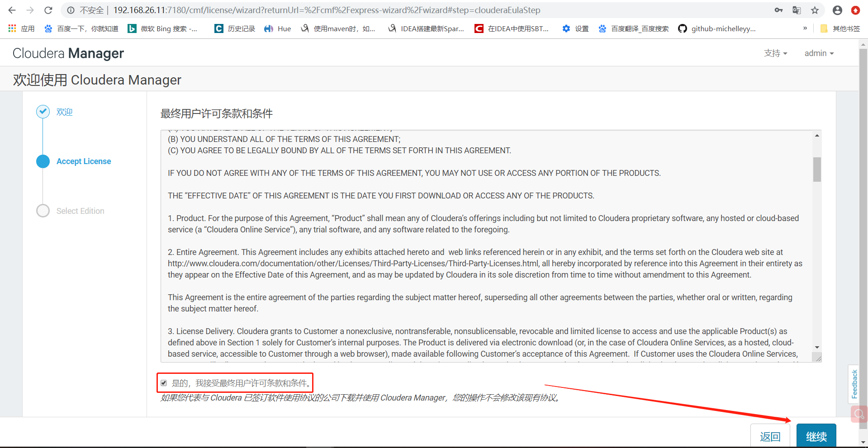The height and width of the screenshot is (448, 868).
Task: Click the browser address bar URL
Action: [x=327, y=10]
